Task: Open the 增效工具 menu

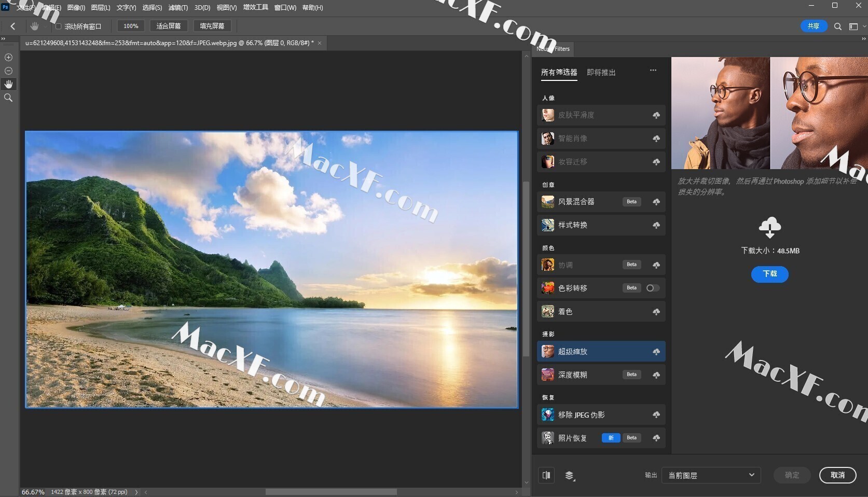Action: [256, 8]
